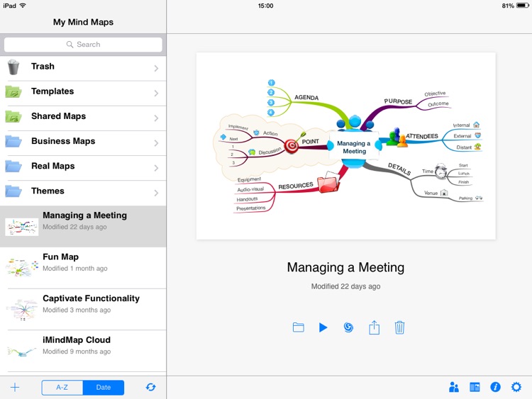532x399 pixels.
Task: Click the Time alarm clock icon in preview
Action: [x=440, y=171]
